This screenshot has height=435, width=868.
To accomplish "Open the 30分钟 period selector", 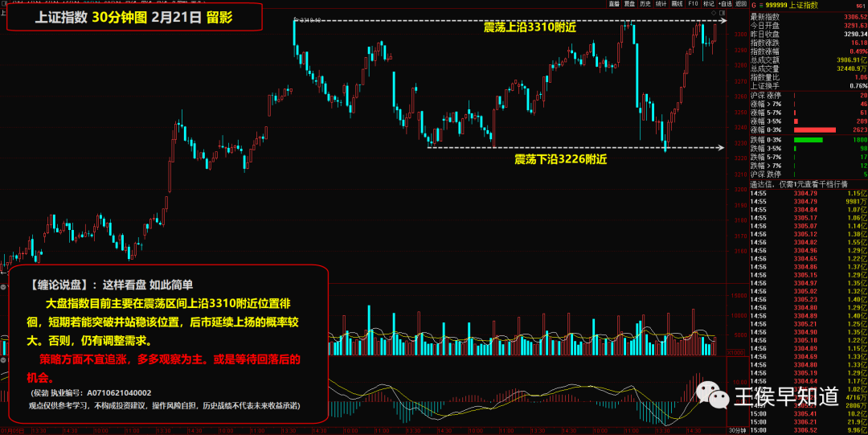I will pyautogui.click(x=736, y=431).
